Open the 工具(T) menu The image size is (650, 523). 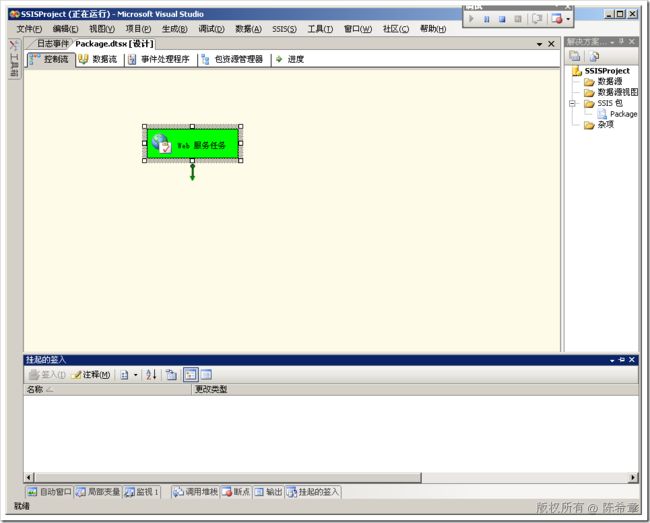point(320,29)
